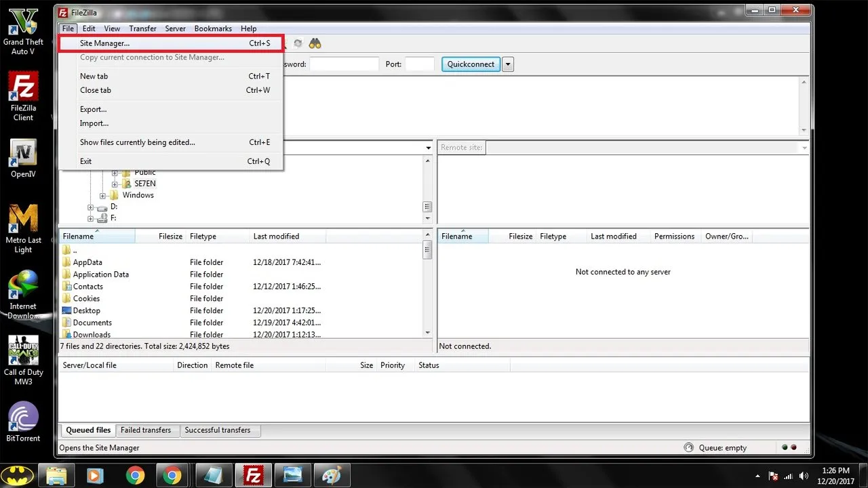Open the Help menu
868x488 pixels.
pos(249,28)
